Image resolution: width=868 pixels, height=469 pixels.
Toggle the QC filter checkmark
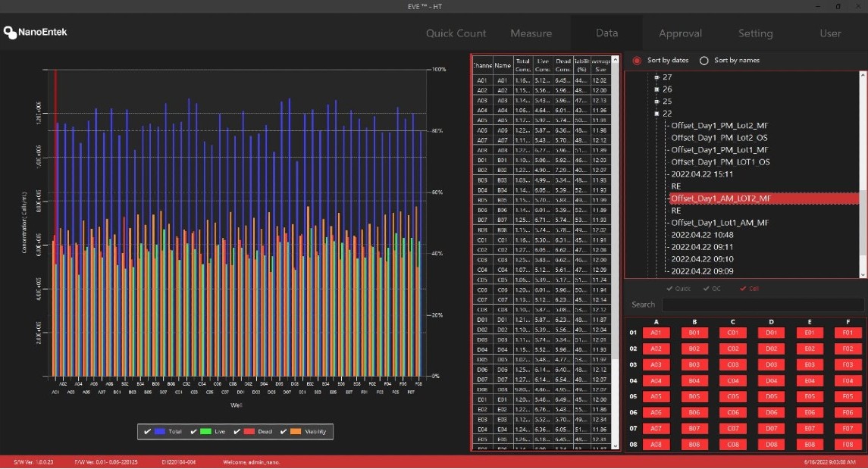coord(707,289)
